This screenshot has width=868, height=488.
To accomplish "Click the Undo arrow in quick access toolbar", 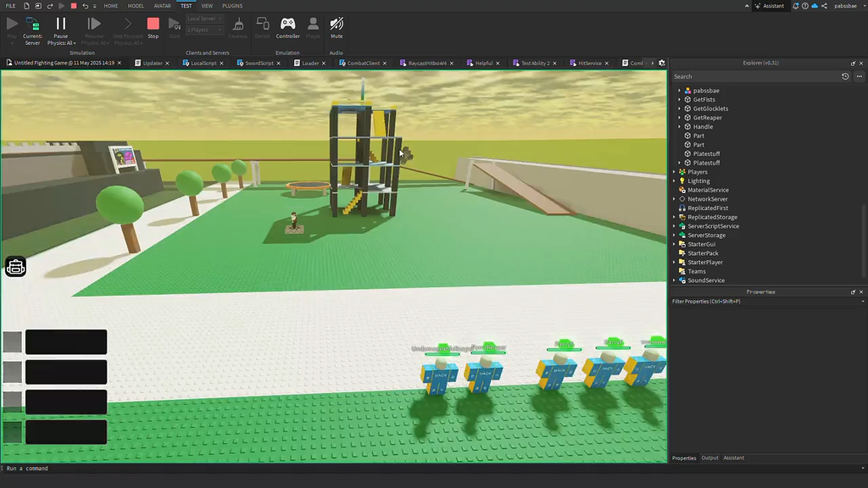I will click(x=85, y=6).
